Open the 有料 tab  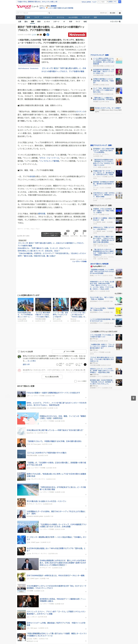point(95,17)
